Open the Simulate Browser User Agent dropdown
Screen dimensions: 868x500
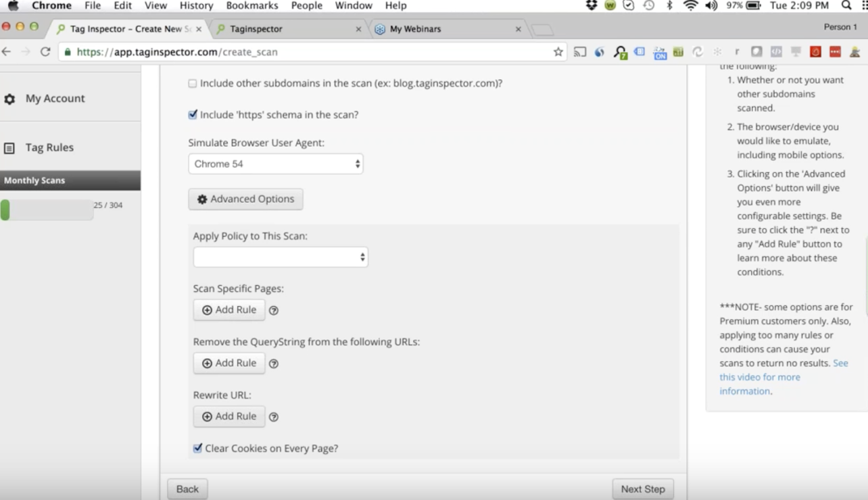coord(276,164)
